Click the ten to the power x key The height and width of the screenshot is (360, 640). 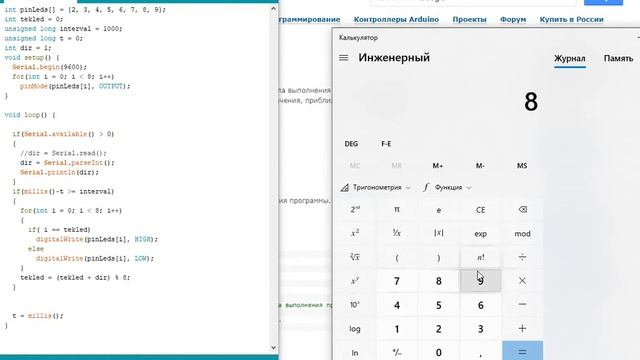click(x=355, y=304)
